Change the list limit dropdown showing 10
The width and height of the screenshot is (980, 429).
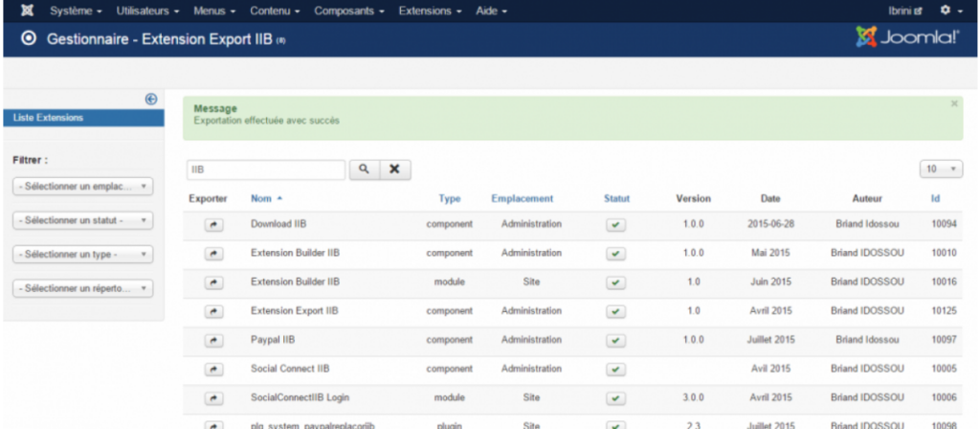coord(942,169)
